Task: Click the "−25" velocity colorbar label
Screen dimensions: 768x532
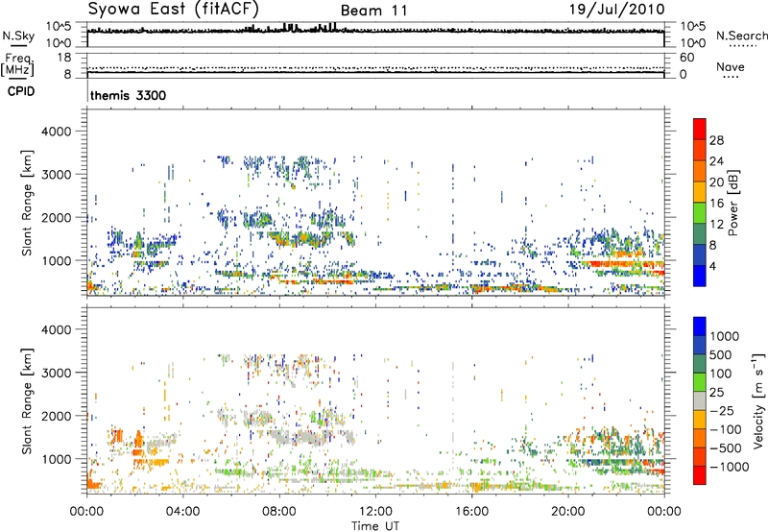Action: coord(724,410)
